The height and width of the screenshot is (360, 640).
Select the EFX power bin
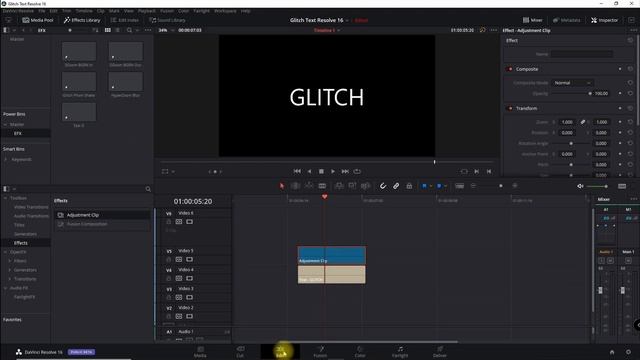pyautogui.click(x=26, y=133)
